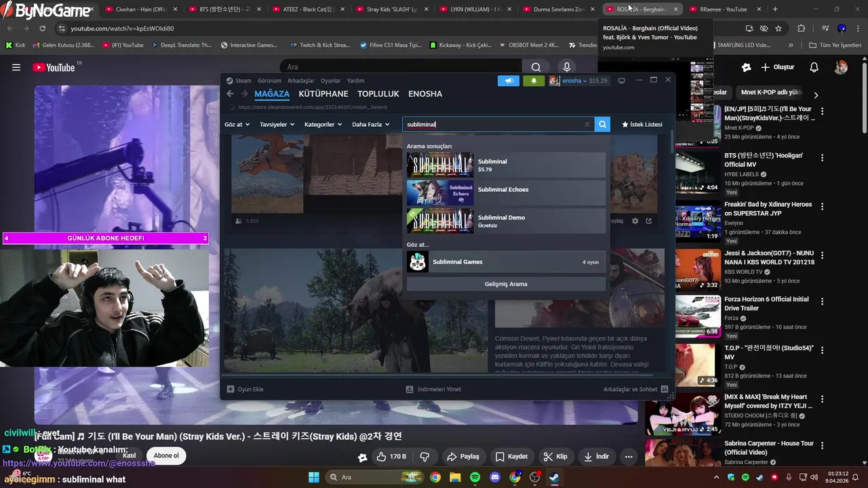Open Chrome extensions puzzle icon
Screen dimensions: 868x488
[x=801, y=28]
